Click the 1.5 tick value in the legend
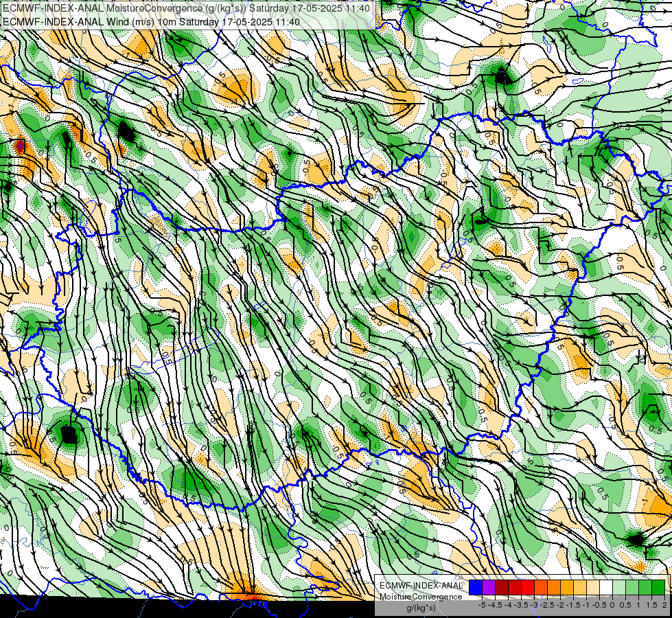 click(x=652, y=605)
